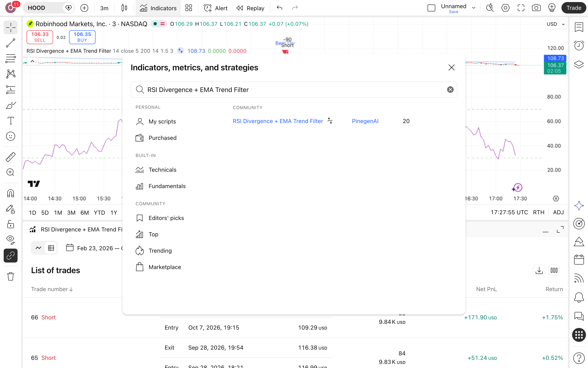
Task: Select the crosshair cursor tool
Action: click(10, 28)
